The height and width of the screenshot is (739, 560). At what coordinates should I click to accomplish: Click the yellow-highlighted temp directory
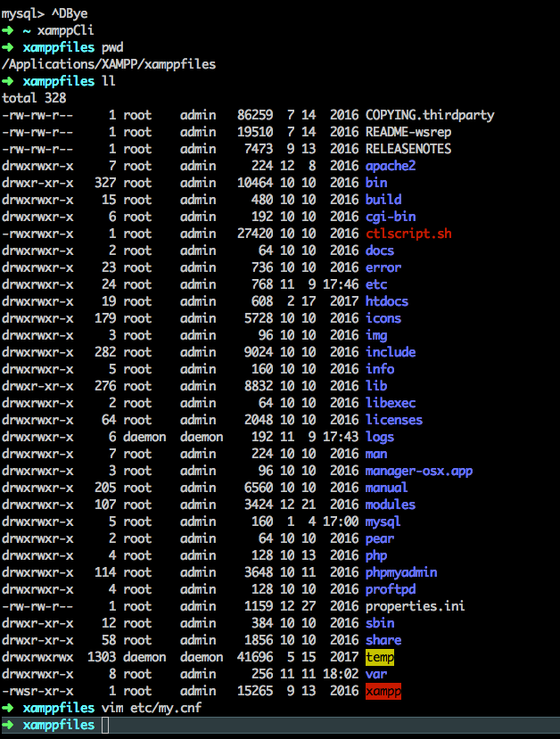tap(380, 657)
